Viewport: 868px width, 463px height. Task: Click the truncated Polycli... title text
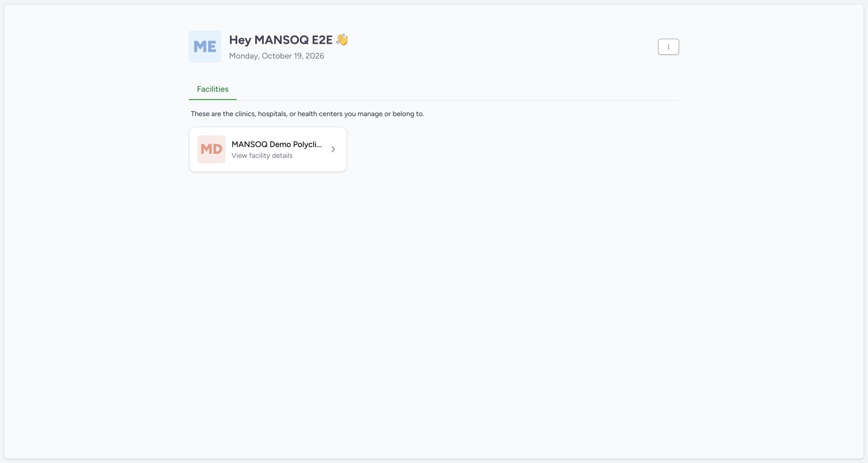307,144
